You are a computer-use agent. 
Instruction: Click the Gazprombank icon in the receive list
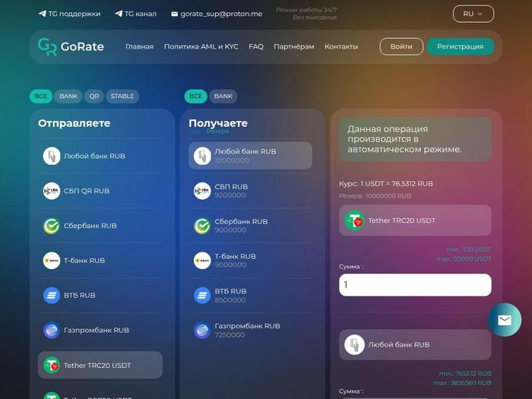click(202, 330)
